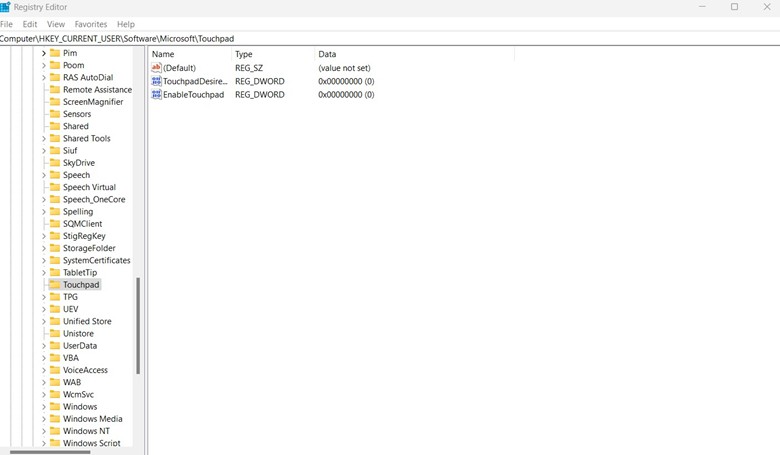Minimize the Registry Editor window

point(702,7)
